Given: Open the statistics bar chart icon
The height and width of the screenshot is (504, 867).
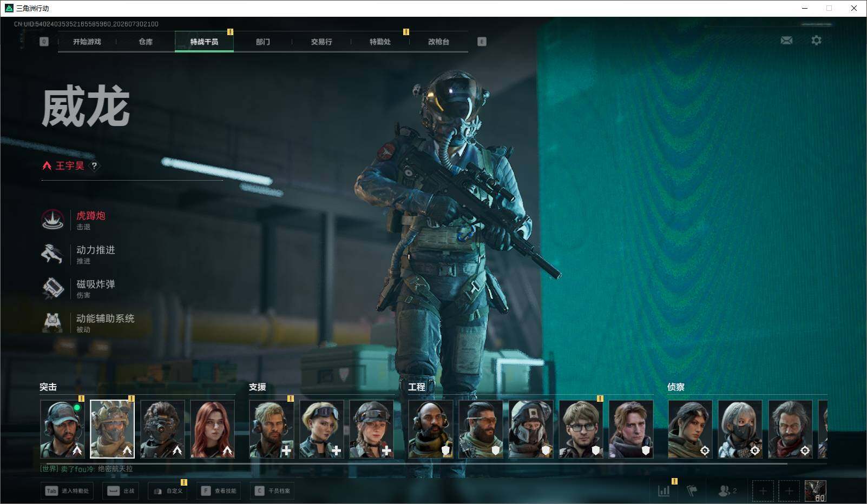Looking at the screenshot, I should pos(664,491).
